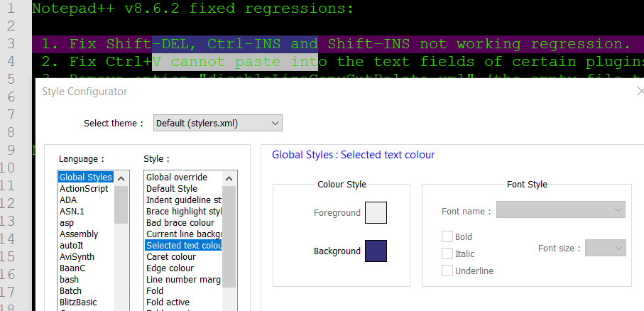Click Language list scrollbar thumb
Viewport: 644px width, 311px height.
coord(121,204)
